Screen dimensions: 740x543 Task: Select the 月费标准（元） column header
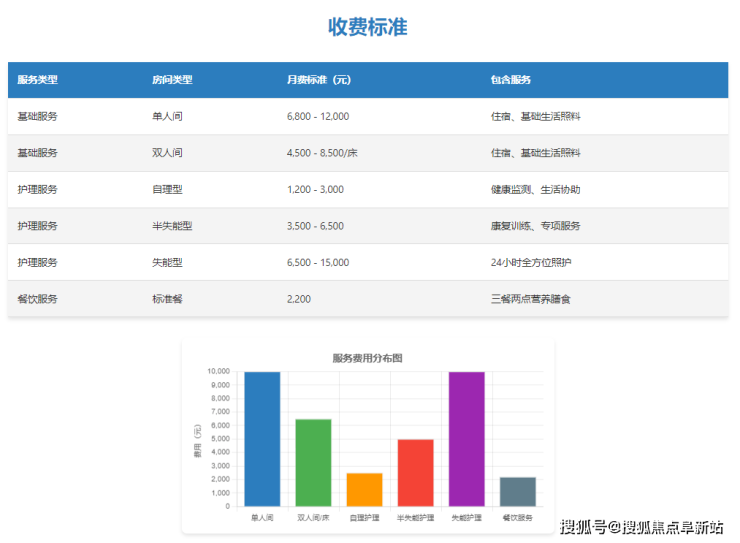point(318,80)
